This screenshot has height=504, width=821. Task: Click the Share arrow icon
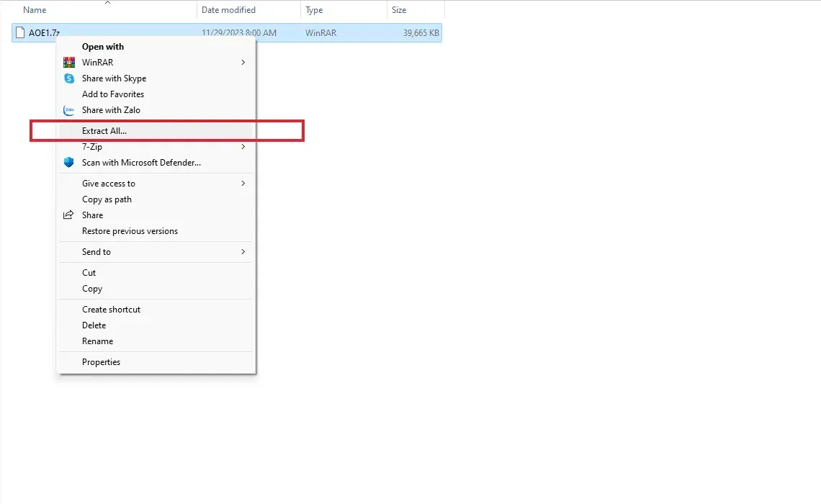tap(69, 215)
